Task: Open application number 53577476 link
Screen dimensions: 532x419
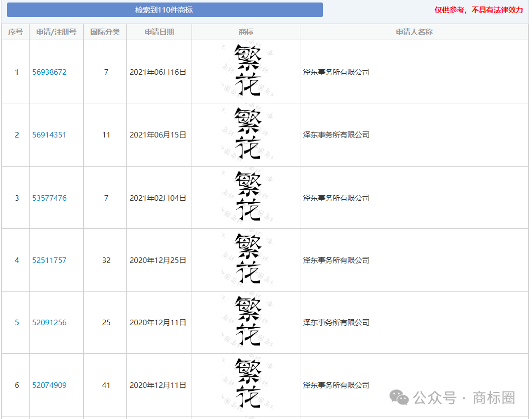Action: click(x=49, y=198)
